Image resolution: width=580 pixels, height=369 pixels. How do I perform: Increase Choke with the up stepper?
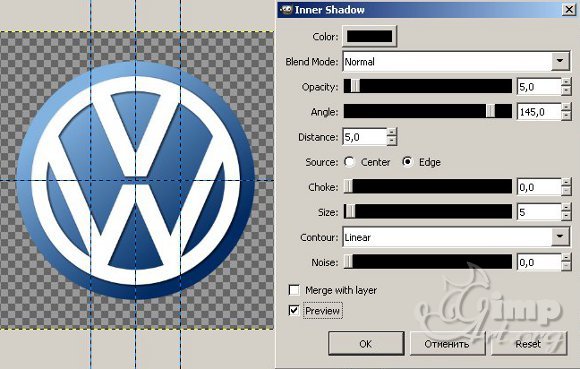point(566,183)
